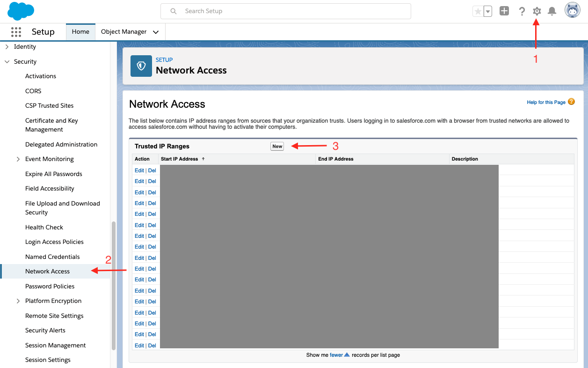Open CORS settings in the sidebar
Viewport: 588px width, 368px height.
[x=33, y=91]
